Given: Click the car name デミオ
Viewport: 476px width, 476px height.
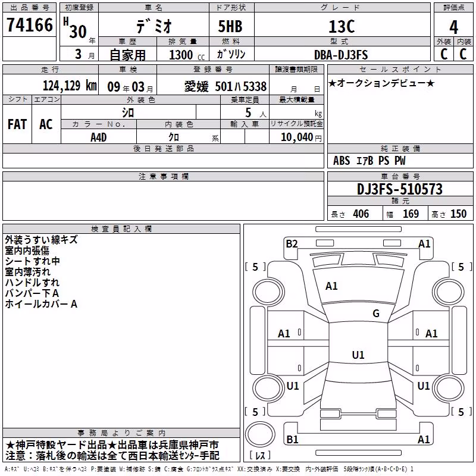Looking at the screenshot, I should pos(154,26).
